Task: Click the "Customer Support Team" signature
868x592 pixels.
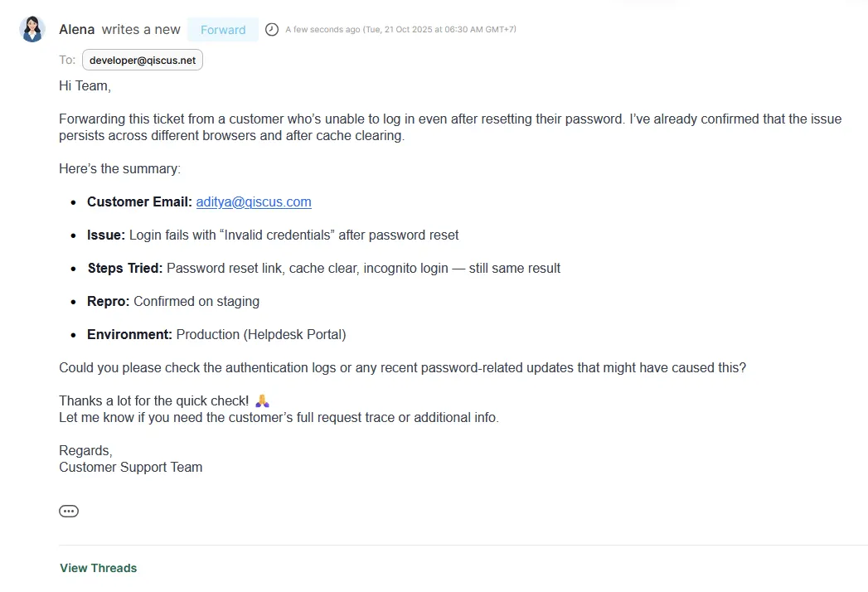Action: click(131, 467)
